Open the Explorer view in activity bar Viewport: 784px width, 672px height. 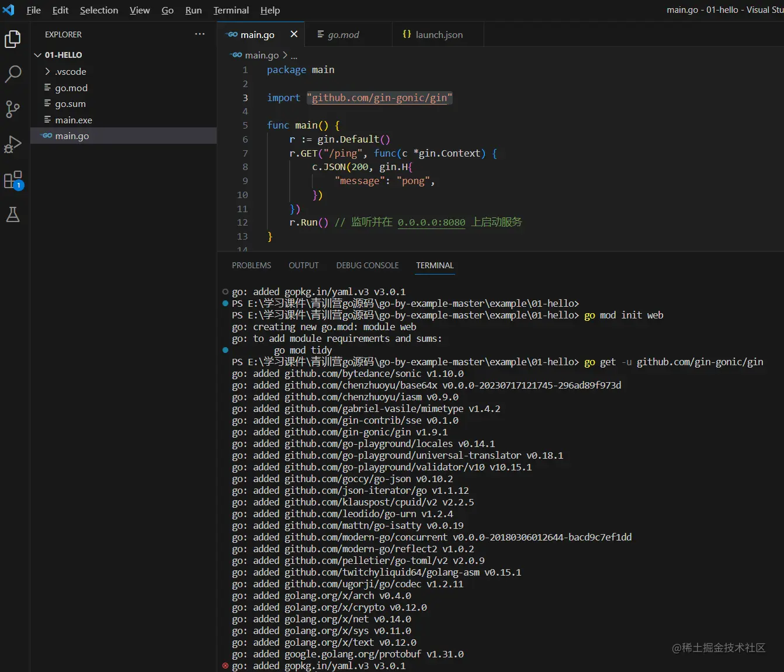point(13,39)
